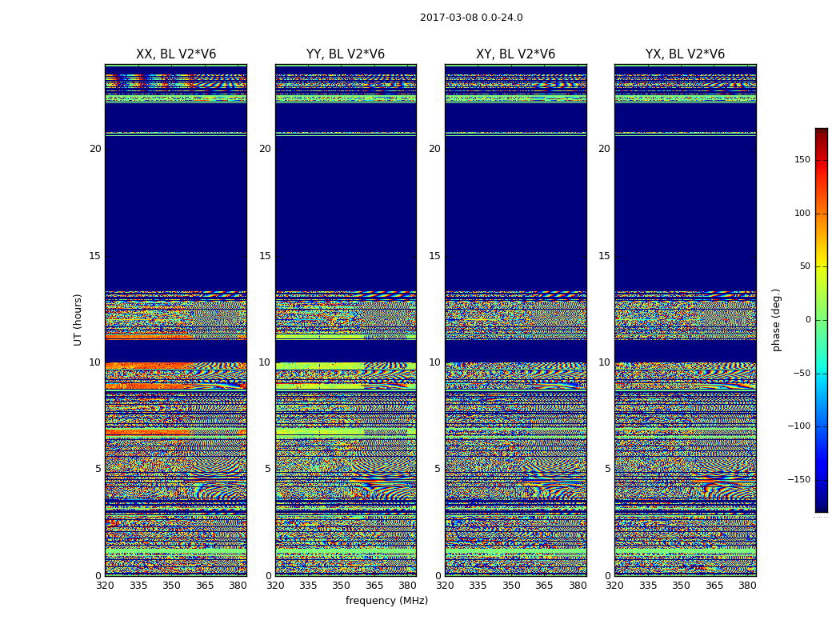Click the 20 tick on XX panel y-axis
Screen dimensions: 840x640
pos(95,149)
